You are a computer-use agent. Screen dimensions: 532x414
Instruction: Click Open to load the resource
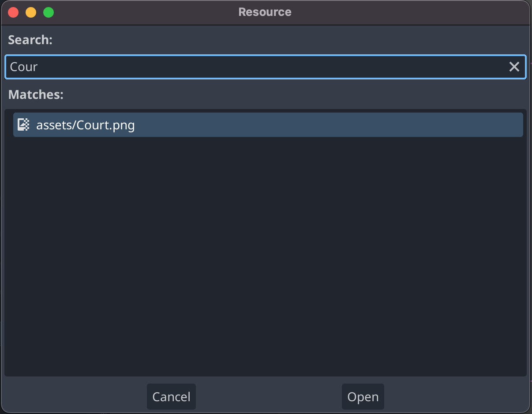tap(363, 396)
